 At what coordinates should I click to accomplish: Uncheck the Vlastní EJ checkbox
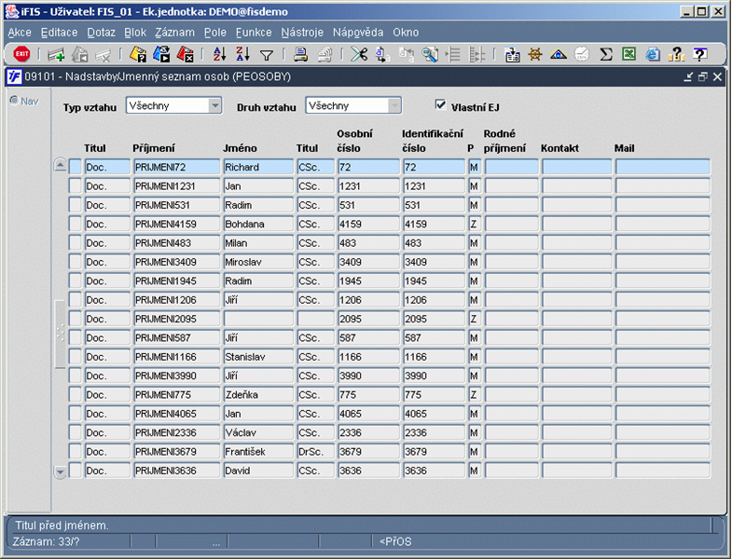pos(440,104)
